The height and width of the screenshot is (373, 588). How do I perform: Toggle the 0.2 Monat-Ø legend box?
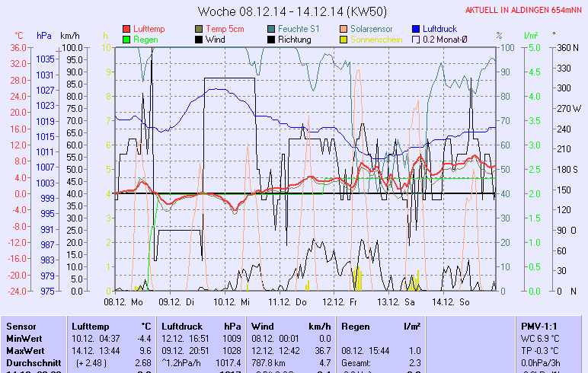pyautogui.click(x=417, y=40)
